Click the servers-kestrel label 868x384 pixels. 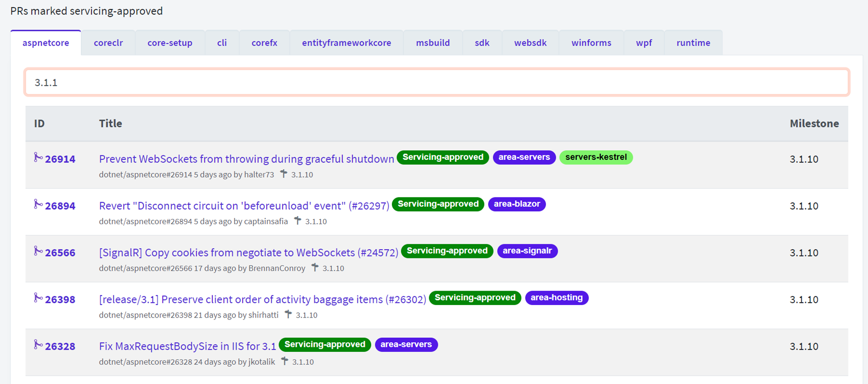596,157
